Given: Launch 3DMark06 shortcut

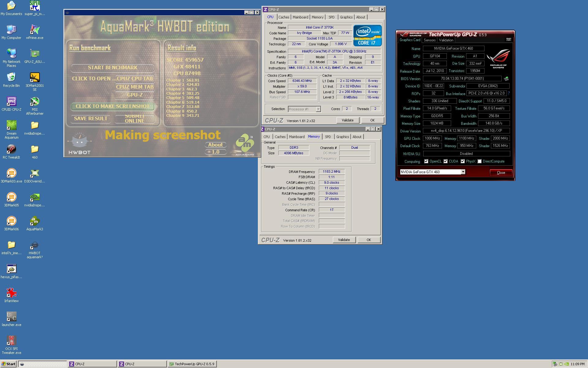Looking at the screenshot, I should tap(11, 224).
